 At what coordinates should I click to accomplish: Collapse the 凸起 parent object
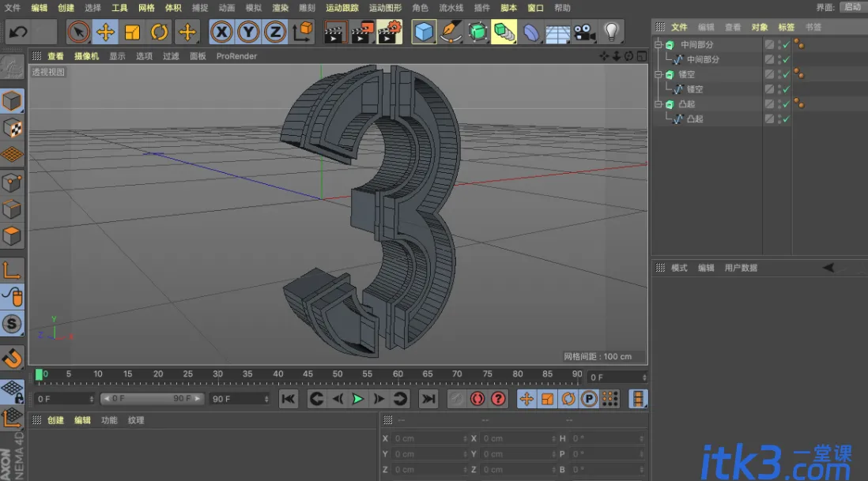[x=659, y=104]
